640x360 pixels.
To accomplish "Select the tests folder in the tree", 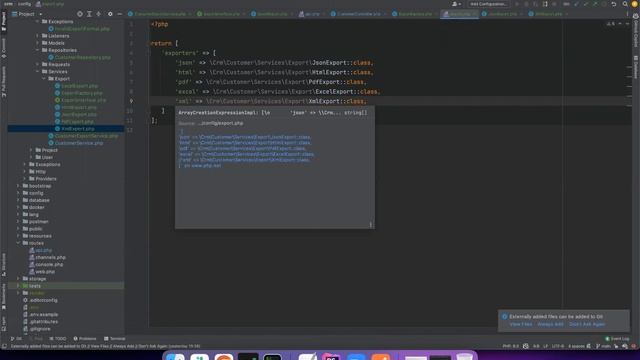I will click(x=35, y=286).
